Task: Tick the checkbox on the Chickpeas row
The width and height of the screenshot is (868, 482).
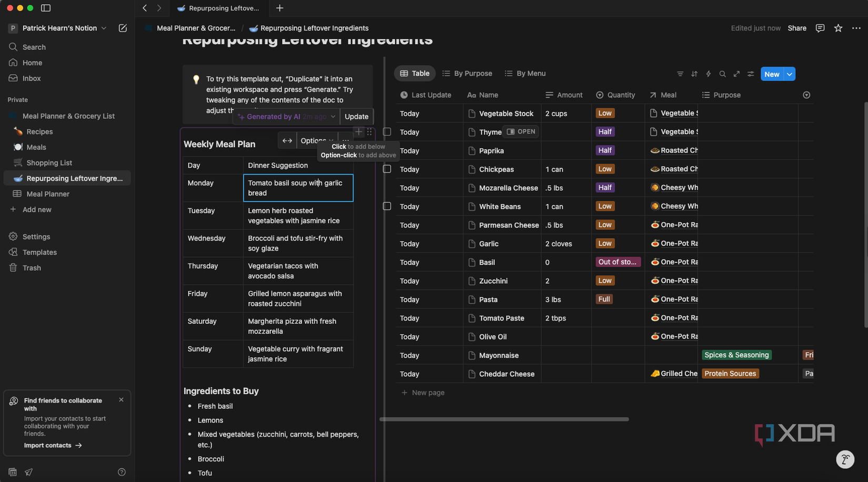Action: click(387, 169)
